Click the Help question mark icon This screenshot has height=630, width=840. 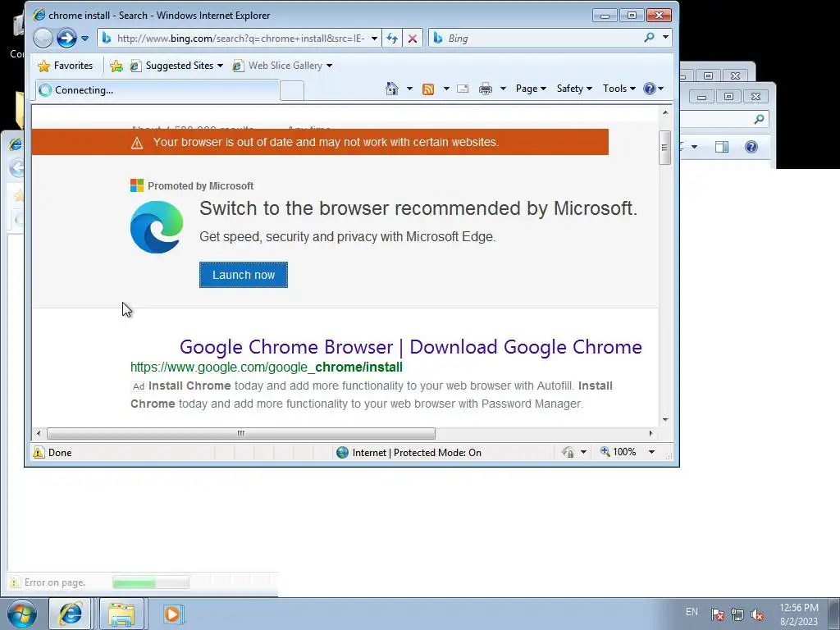tap(650, 89)
